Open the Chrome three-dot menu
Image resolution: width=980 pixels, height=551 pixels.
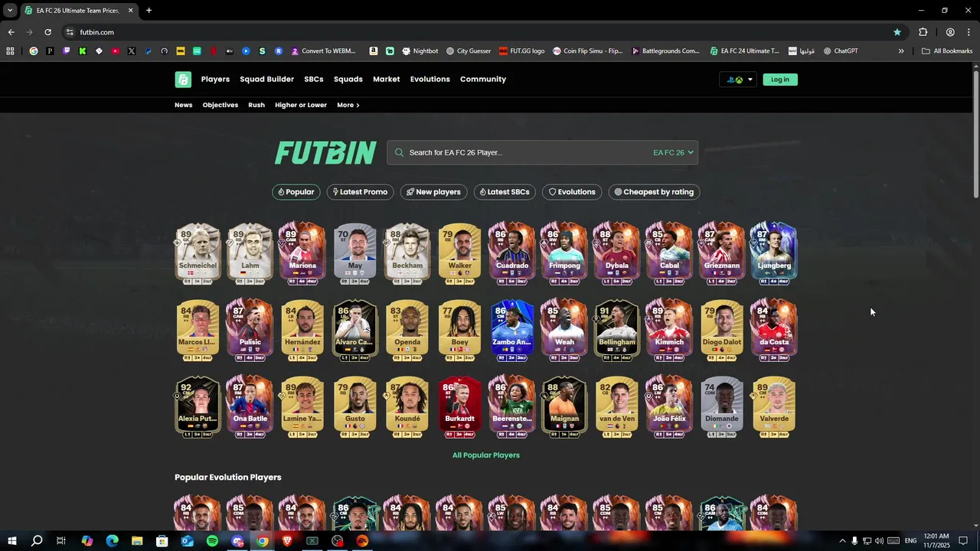(969, 32)
